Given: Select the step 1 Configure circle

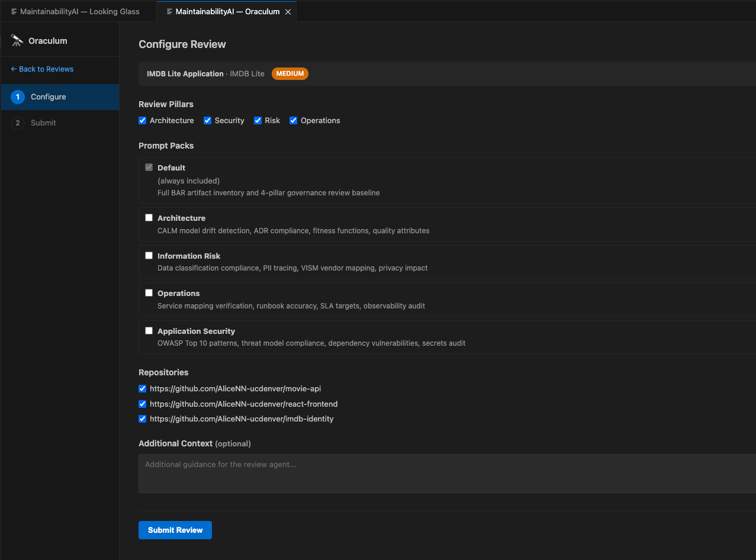Looking at the screenshot, I should 17,96.
